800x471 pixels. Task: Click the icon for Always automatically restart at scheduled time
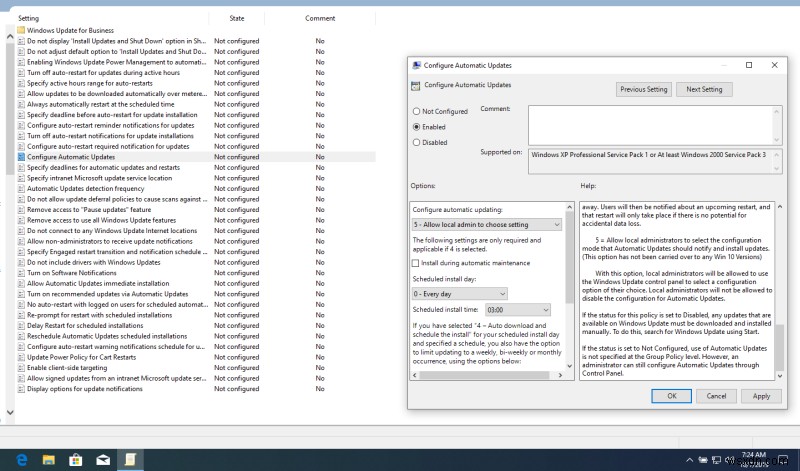point(21,104)
